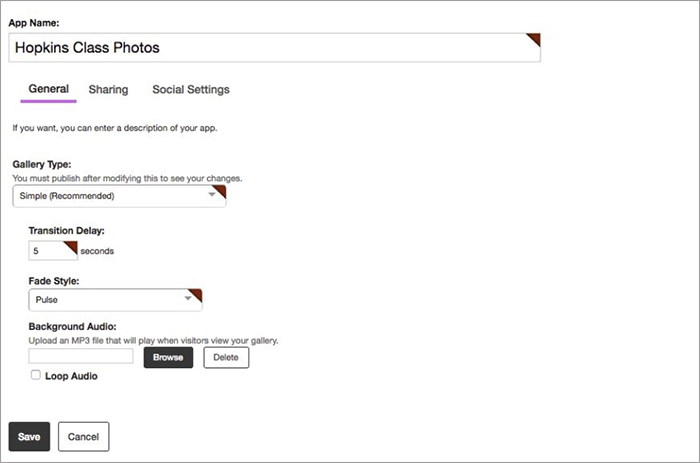Enable the Loop Audio checkbox
This screenshot has width=700, height=463.
coord(36,375)
